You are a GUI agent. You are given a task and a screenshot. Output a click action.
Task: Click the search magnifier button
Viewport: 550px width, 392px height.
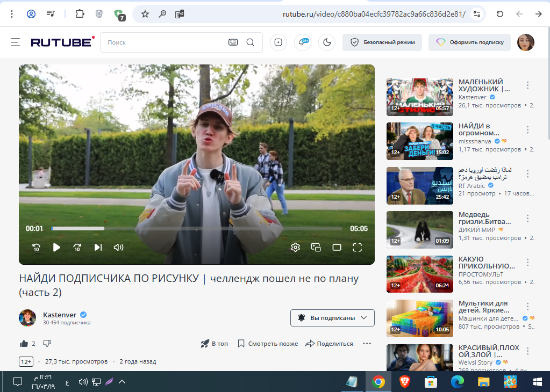pyautogui.click(x=250, y=42)
